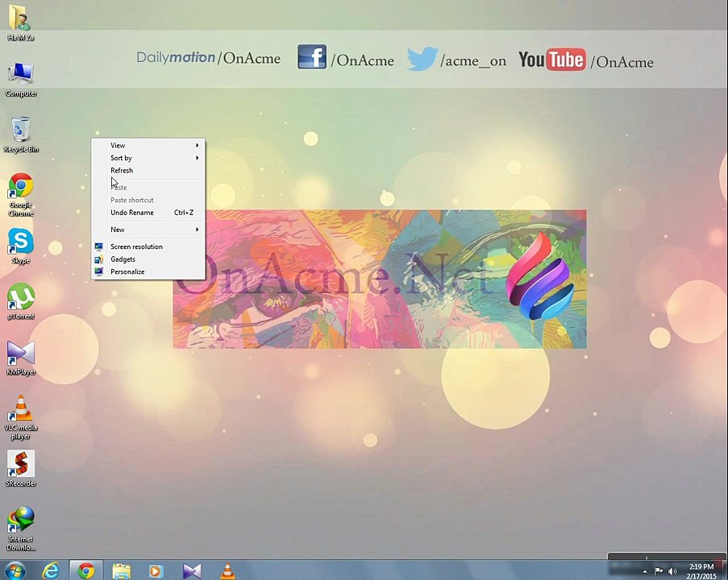Open Windows Media Player from the taskbar

[156, 570]
